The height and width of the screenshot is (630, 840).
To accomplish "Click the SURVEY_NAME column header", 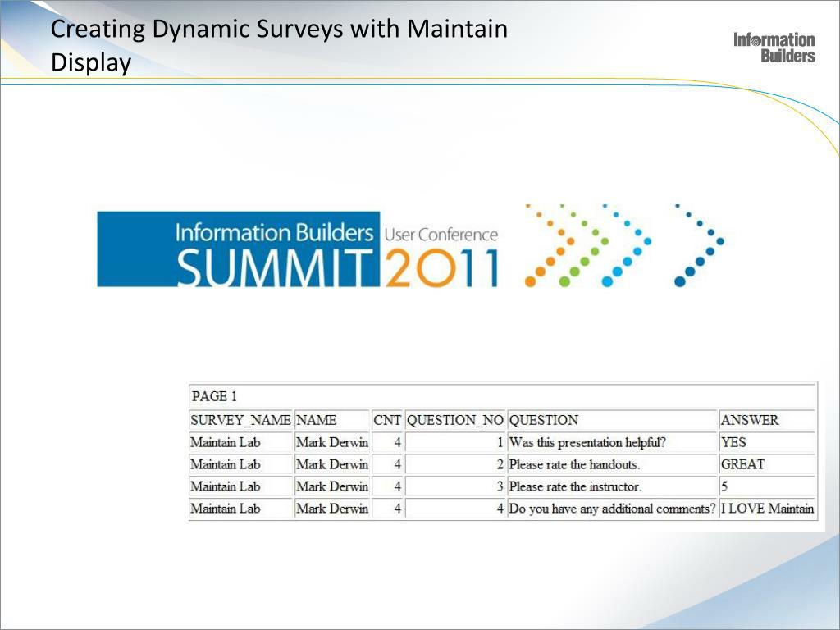I will [x=240, y=420].
